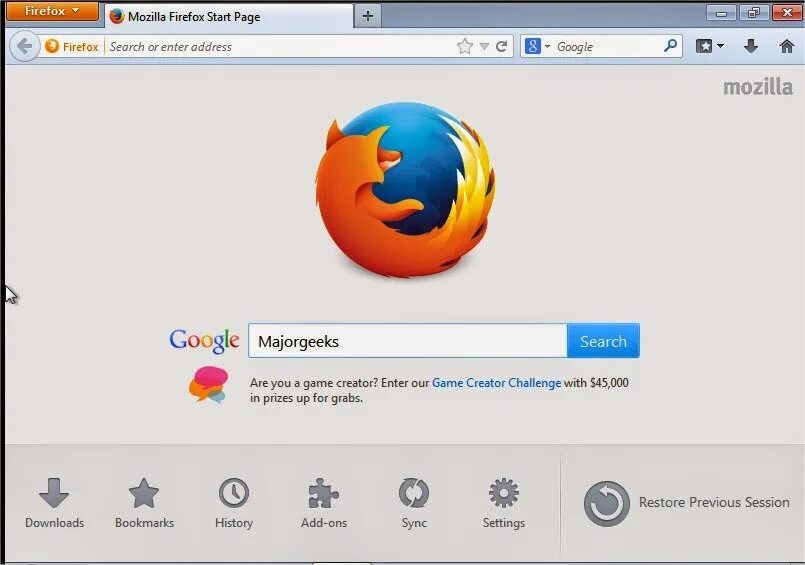Open Add-ons from the bottom launcher
The width and height of the screenshot is (805, 565).
(x=324, y=503)
